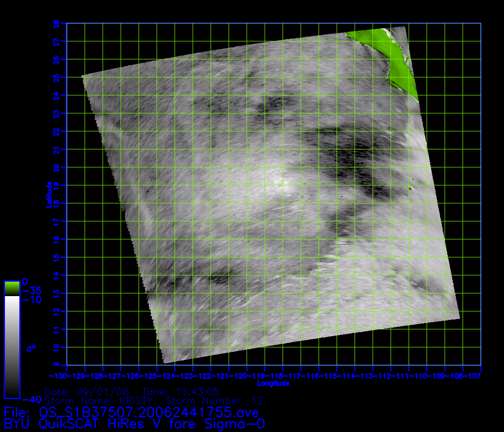Click the Storm Name: KRISTY text
The image size is (504, 432).
[x=99, y=400]
